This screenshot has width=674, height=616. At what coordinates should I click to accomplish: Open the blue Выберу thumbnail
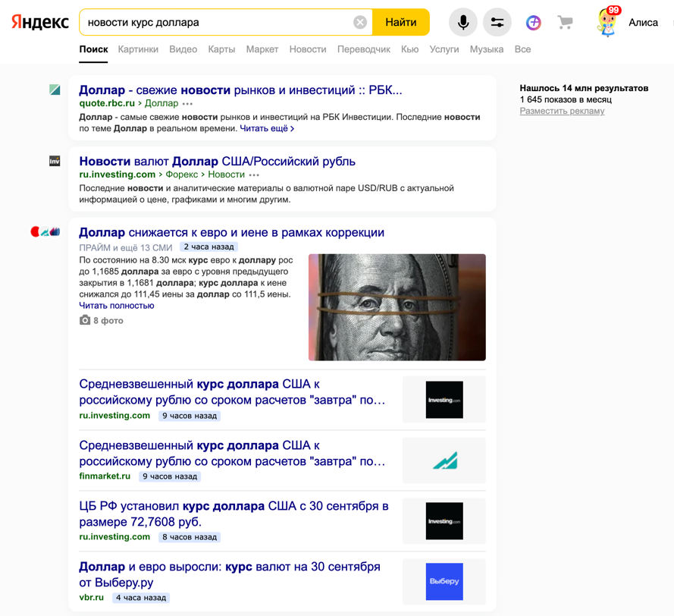click(x=444, y=582)
